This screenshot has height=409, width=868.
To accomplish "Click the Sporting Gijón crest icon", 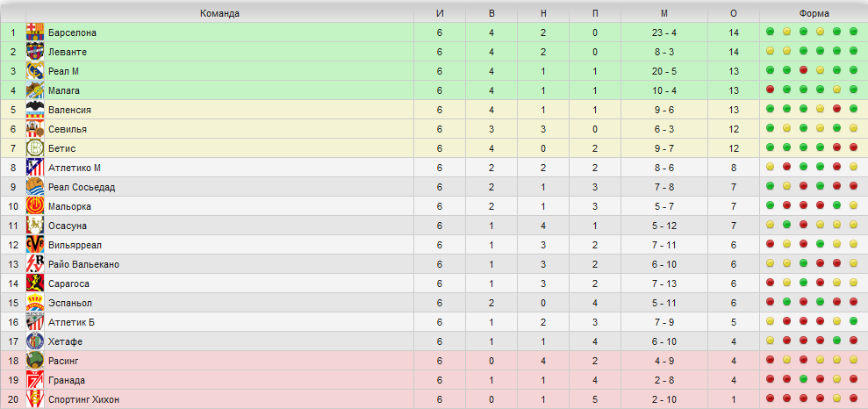I will pos(35,399).
